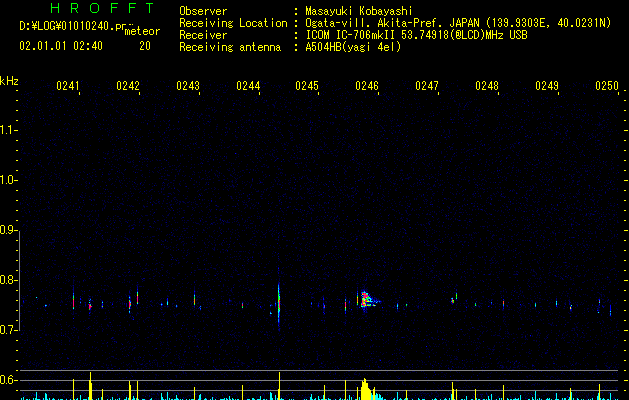
Task: Click the 0250 time marker
Action: click(607, 86)
